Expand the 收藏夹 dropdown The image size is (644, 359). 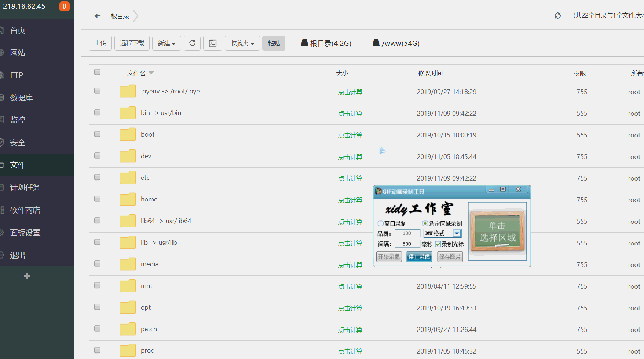click(x=242, y=43)
